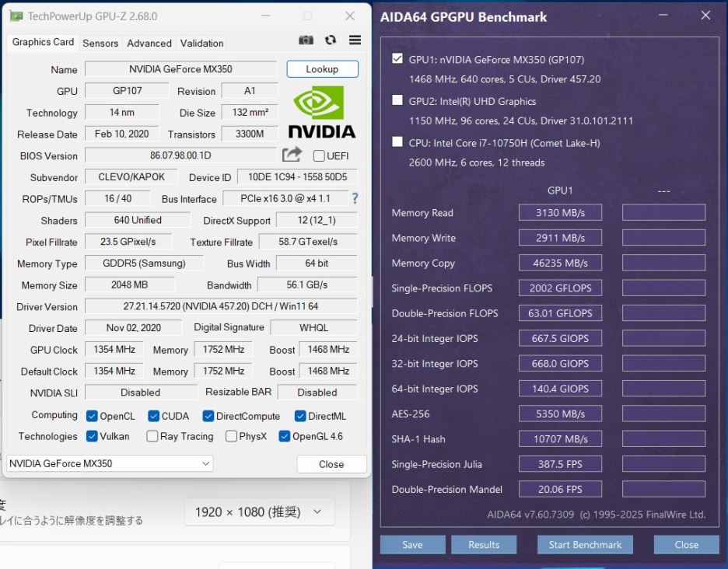
Task: Click the Memory Write result 2911 MB/s
Action: click(x=561, y=238)
